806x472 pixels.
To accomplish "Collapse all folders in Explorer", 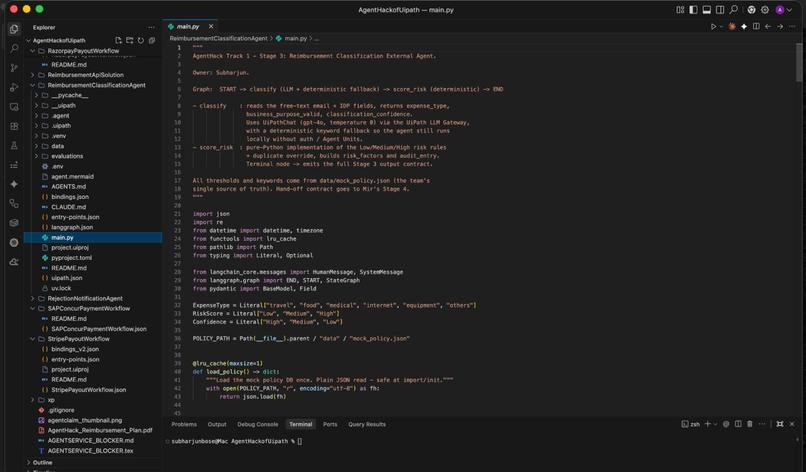I will (152, 41).
